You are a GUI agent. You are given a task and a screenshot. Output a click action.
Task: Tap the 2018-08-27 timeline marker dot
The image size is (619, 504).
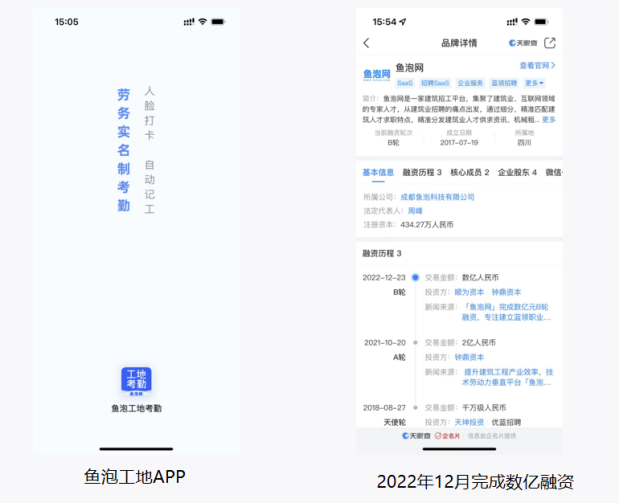click(x=415, y=408)
